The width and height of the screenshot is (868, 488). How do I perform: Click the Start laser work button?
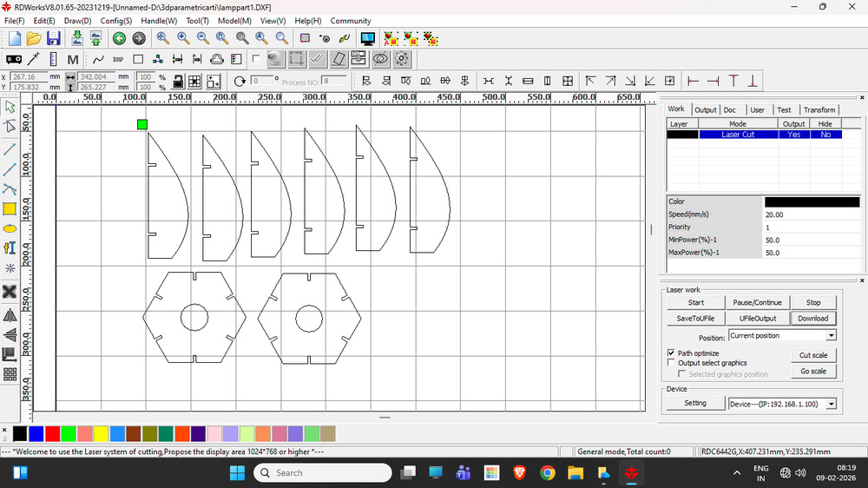(x=696, y=302)
